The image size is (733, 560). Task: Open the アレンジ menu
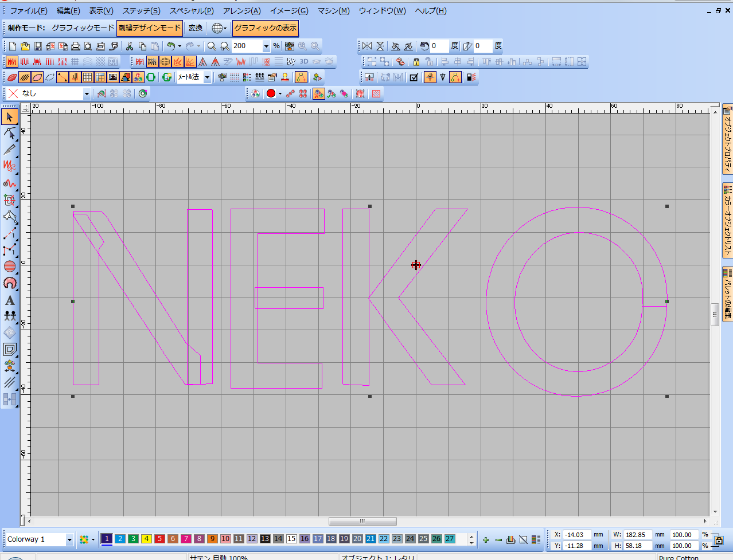coord(241,10)
